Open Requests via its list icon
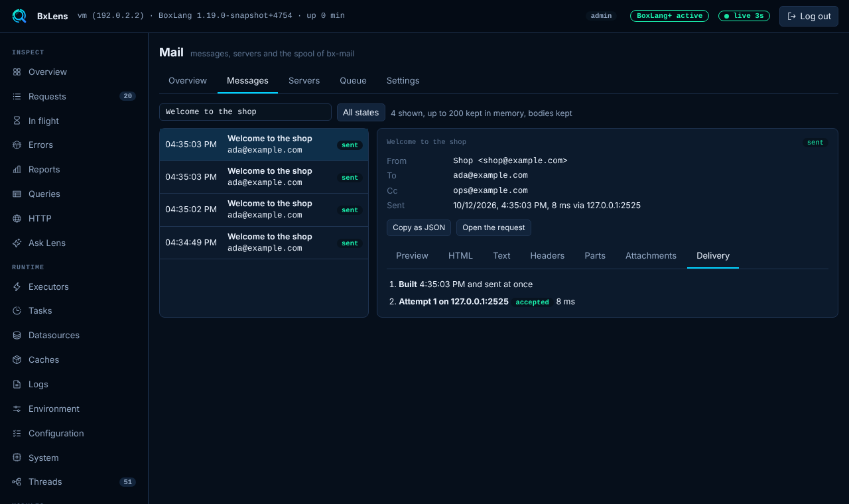The height and width of the screenshot is (504, 849). point(17,96)
